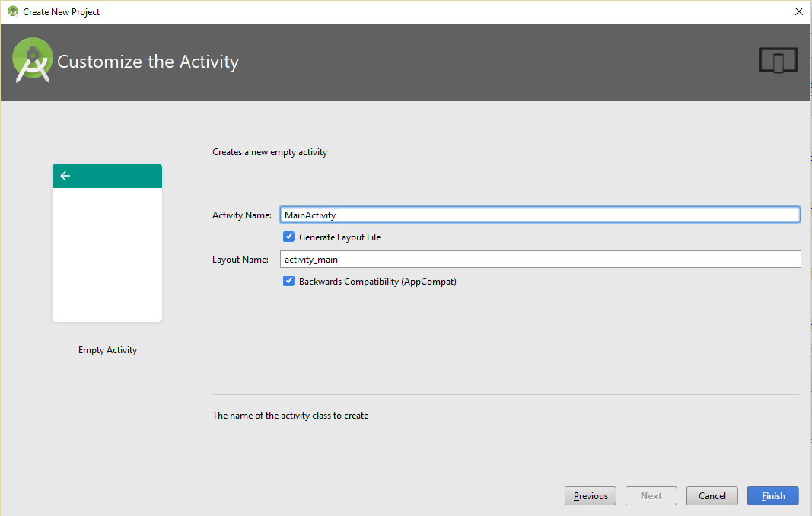The height and width of the screenshot is (516, 812).
Task: Click the disabled Next button
Action: [651, 495]
